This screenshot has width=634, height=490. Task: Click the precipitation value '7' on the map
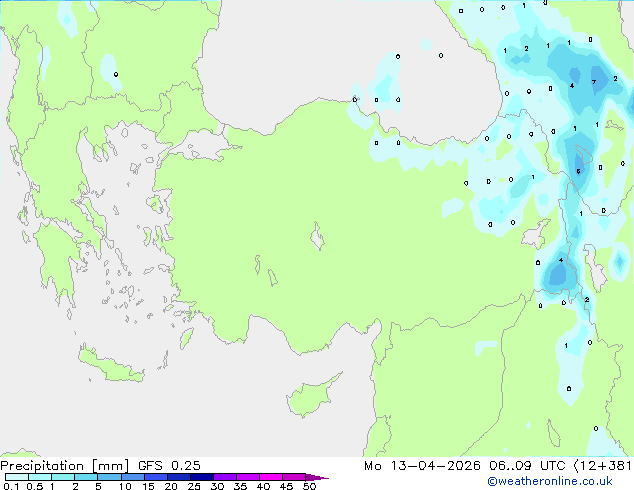594,82
